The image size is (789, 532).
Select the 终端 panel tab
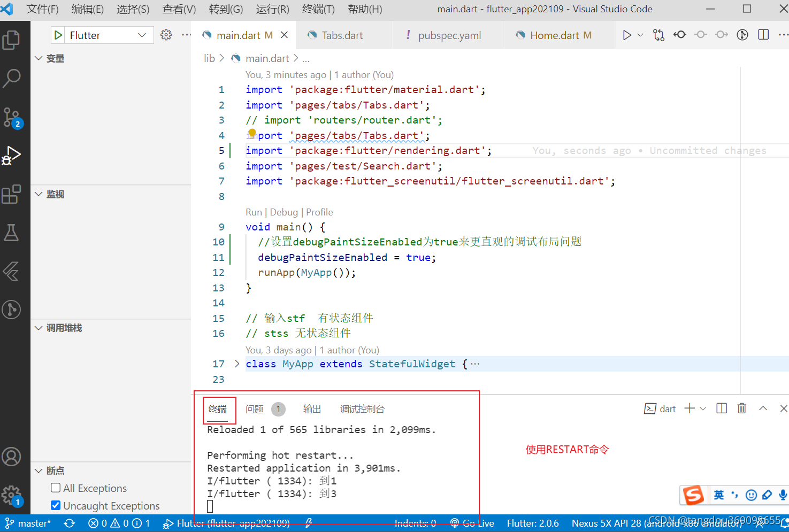tap(218, 409)
